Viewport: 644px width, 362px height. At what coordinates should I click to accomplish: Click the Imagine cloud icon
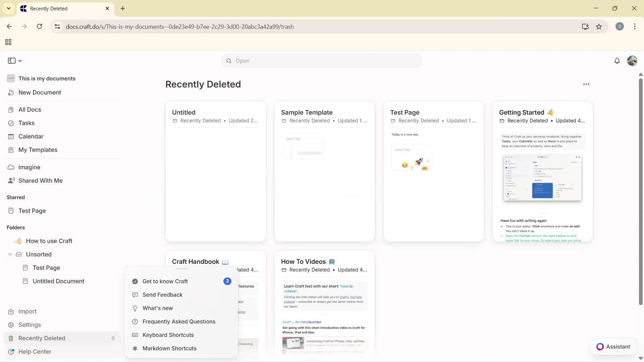tap(11, 167)
